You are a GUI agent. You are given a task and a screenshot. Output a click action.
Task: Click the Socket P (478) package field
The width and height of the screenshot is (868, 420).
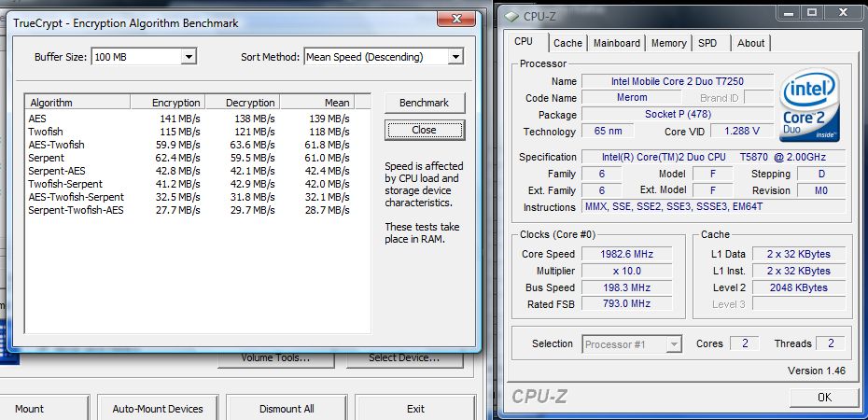(x=678, y=115)
